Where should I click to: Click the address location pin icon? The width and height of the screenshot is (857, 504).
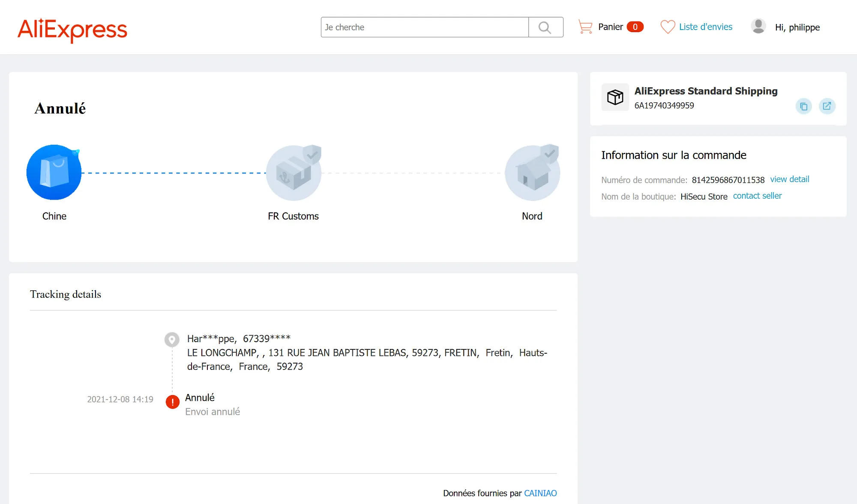tap(172, 339)
